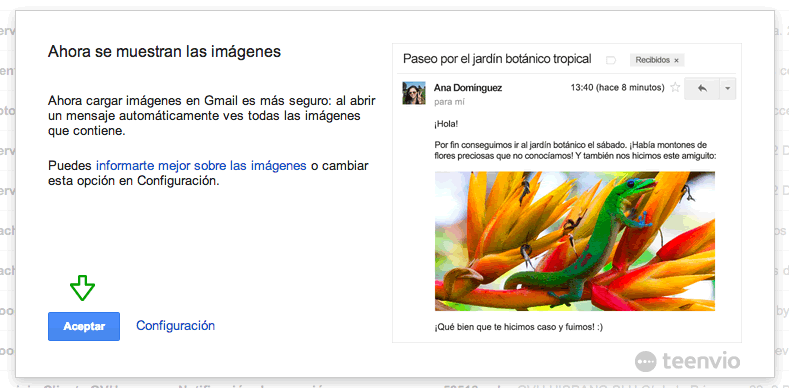Click the sender name Ana Domínguez
The height and width of the screenshot is (388, 789).
tap(468, 88)
